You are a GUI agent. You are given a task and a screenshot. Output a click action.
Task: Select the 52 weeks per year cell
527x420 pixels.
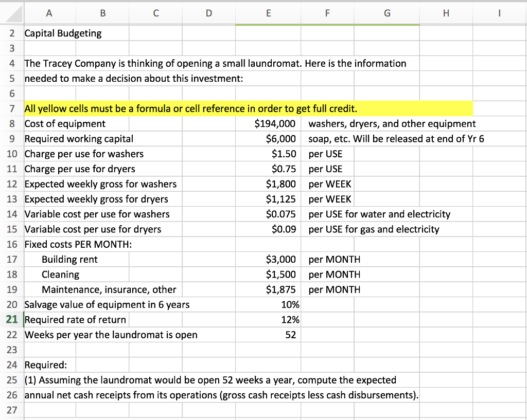click(x=268, y=334)
